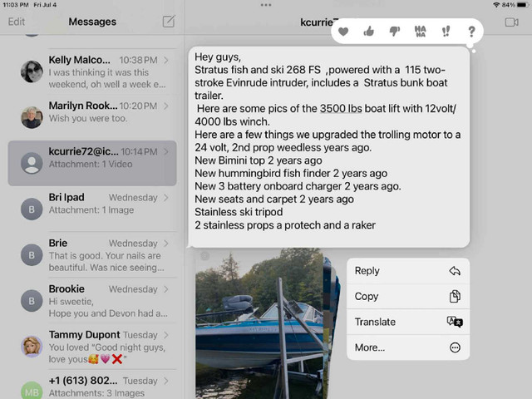Expand Bri Ipad conversation chevron
The height and width of the screenshot is (399, 532).
(166, 198)
